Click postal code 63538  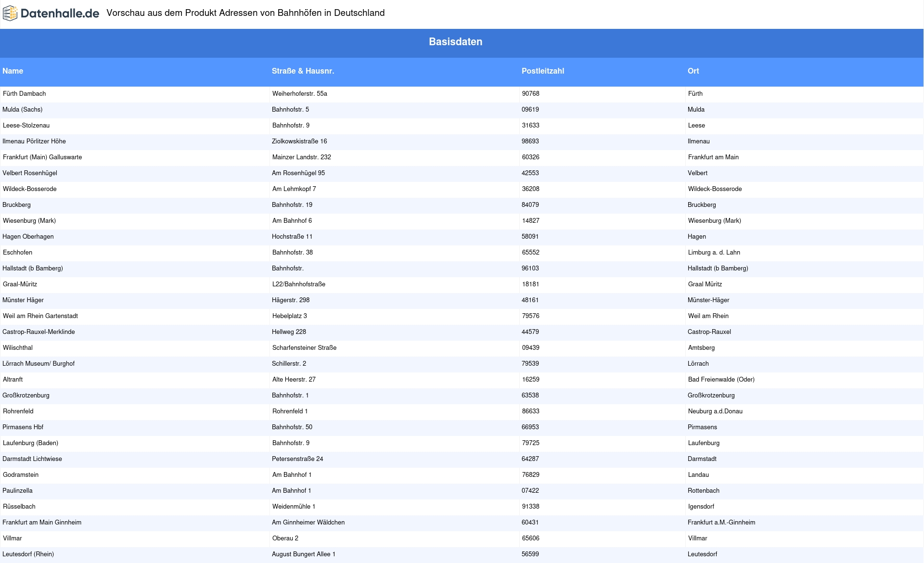530,396
